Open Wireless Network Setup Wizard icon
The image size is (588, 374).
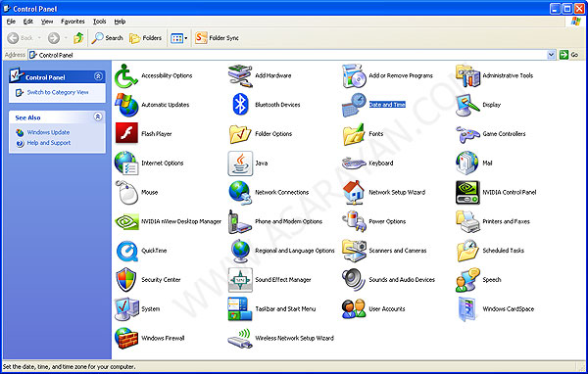(240, 338)
